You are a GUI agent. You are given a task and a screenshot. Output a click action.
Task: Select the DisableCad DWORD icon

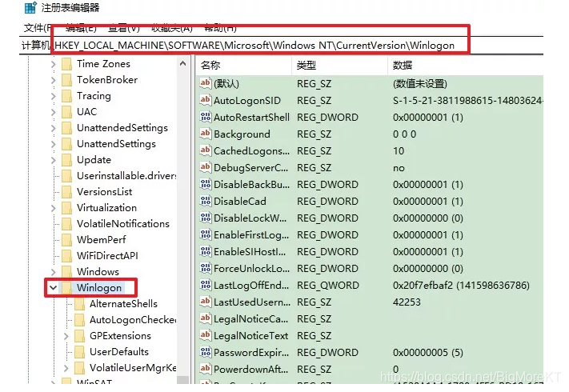pos(206,201)
